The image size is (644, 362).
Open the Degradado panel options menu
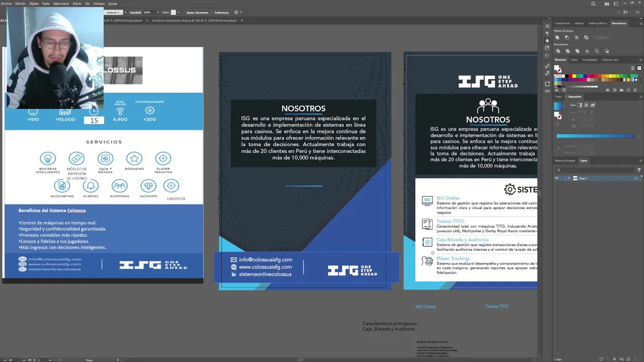coord(640,97)
